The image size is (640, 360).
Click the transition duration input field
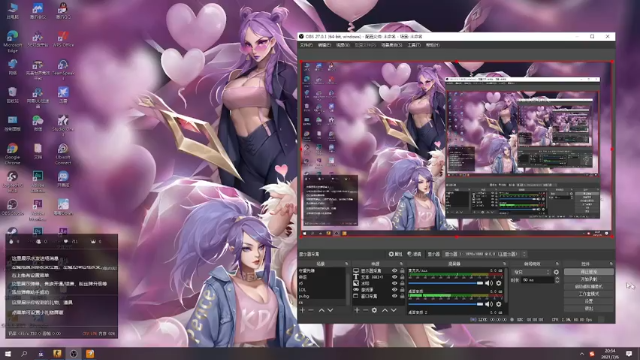(538, 280)
